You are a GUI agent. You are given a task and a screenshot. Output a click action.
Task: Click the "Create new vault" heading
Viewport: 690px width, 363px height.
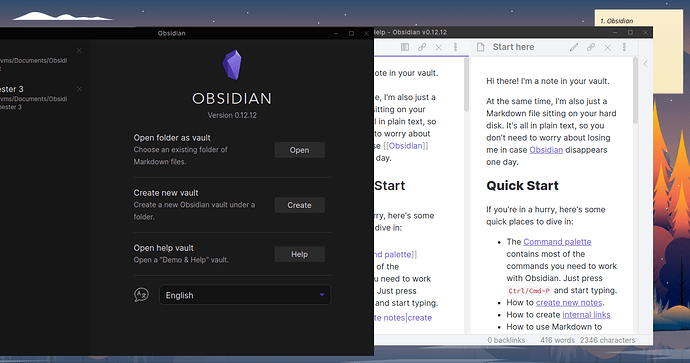(166, 193)
